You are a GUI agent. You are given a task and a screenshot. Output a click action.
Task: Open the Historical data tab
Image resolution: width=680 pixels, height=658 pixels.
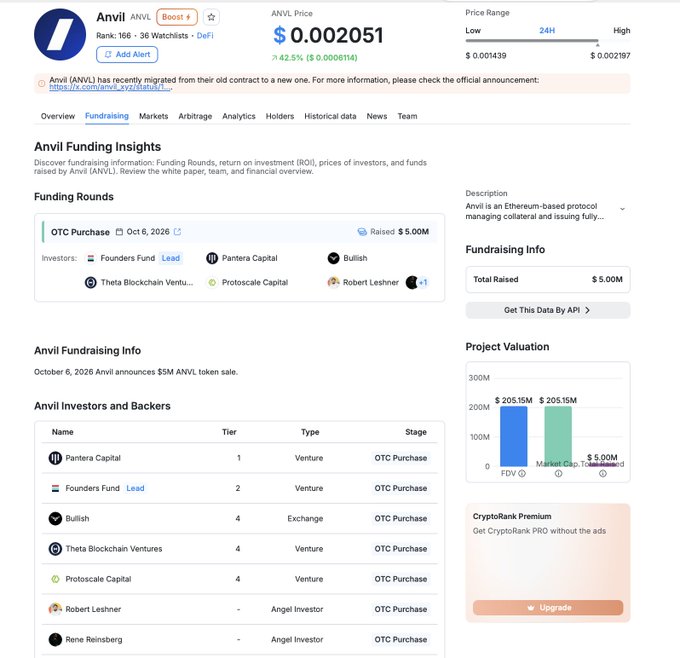[x=330, y=116]
